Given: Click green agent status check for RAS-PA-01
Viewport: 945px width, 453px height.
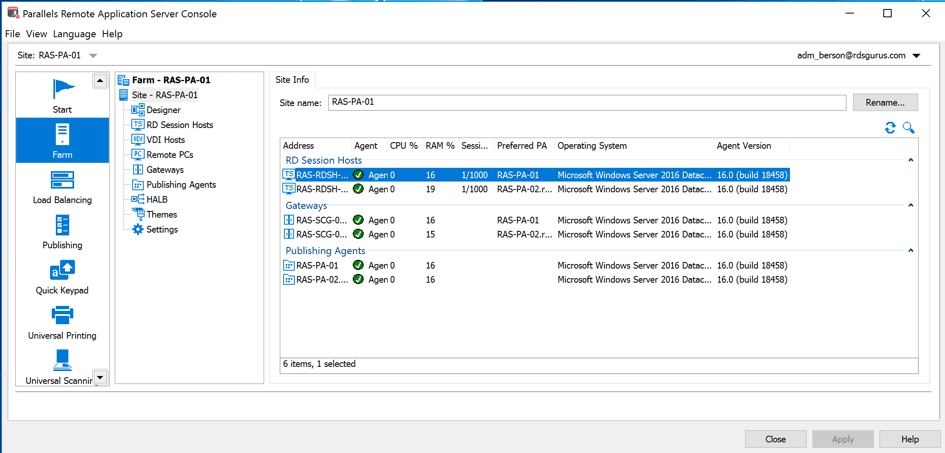Looking at the screenshot, I should [x=359, y=265].
